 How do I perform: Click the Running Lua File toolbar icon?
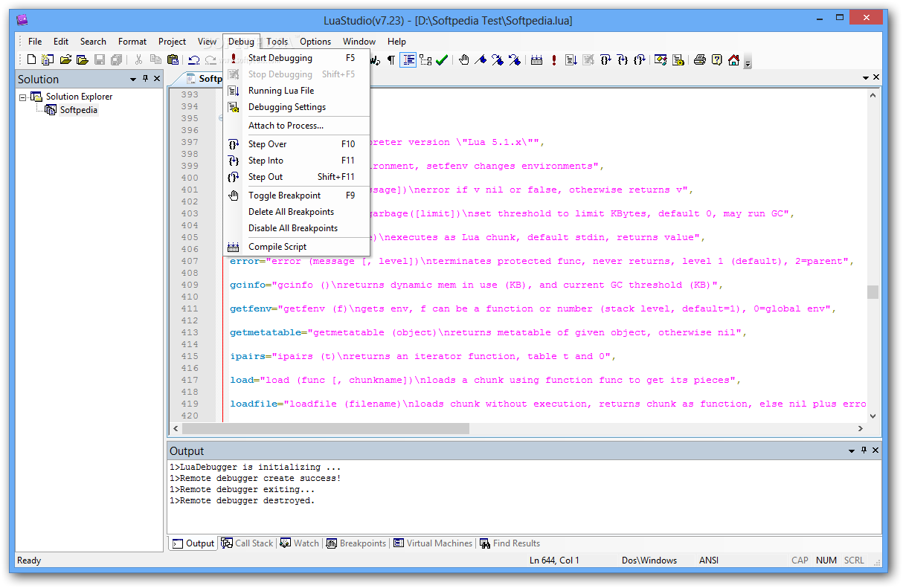[571, 59]
